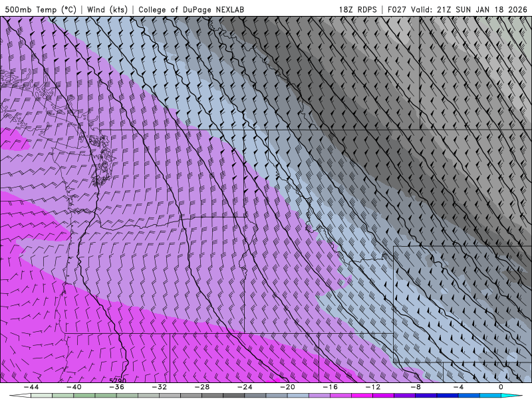Click the '-28' colorbar tick label
This screenshot has width=532, height=399.
(202, 387)
